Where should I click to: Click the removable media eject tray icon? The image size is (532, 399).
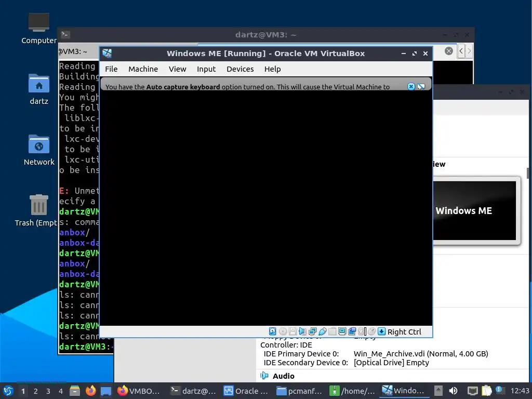[438, 391]
